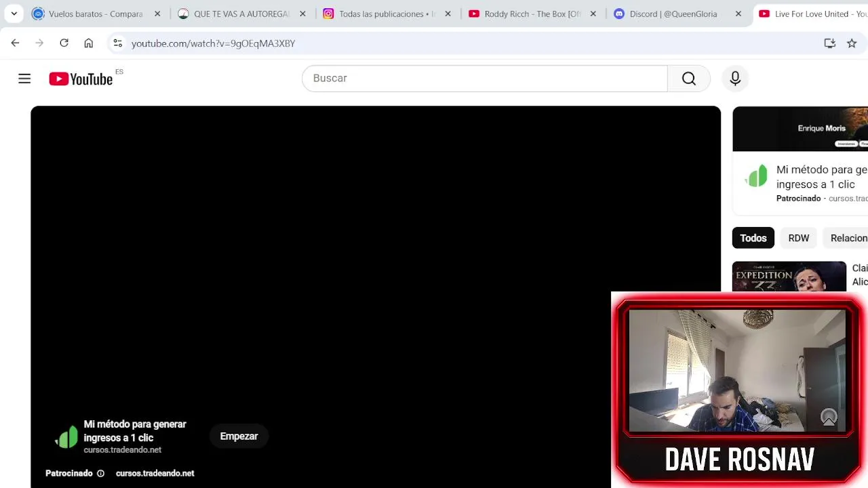868x488 pixels.
Task: Select the RDW filter chip
Action: (799, 238)
